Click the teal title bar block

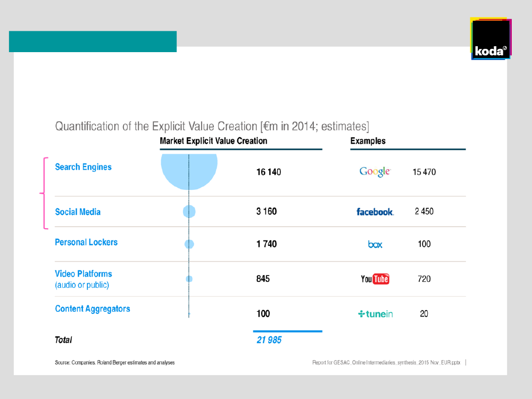click(93, 41)
